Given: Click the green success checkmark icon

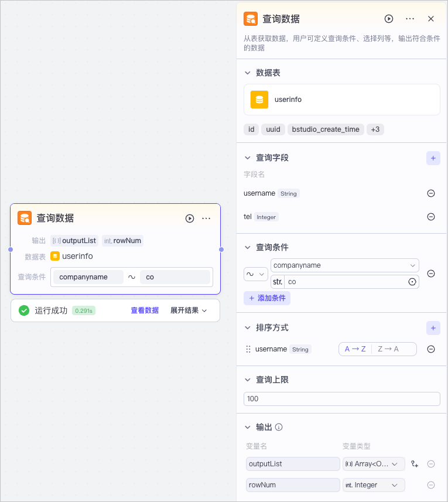Looking at the screenshot, I should pos(23,310).
